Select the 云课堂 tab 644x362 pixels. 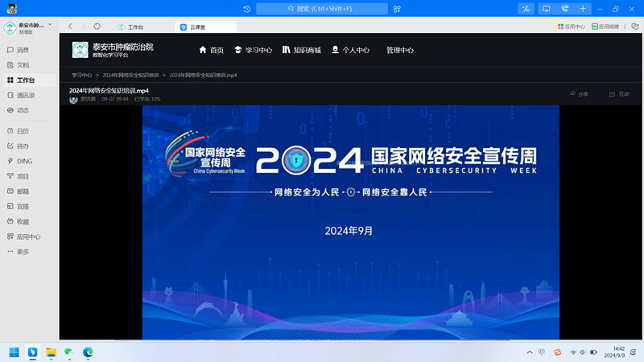point(205,27)
